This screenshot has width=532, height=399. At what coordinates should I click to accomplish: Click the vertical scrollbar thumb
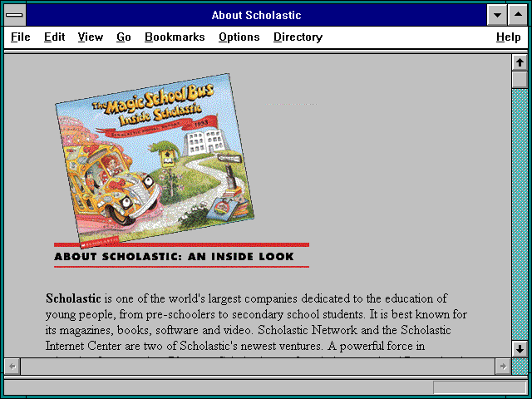(x=520, y=80)
